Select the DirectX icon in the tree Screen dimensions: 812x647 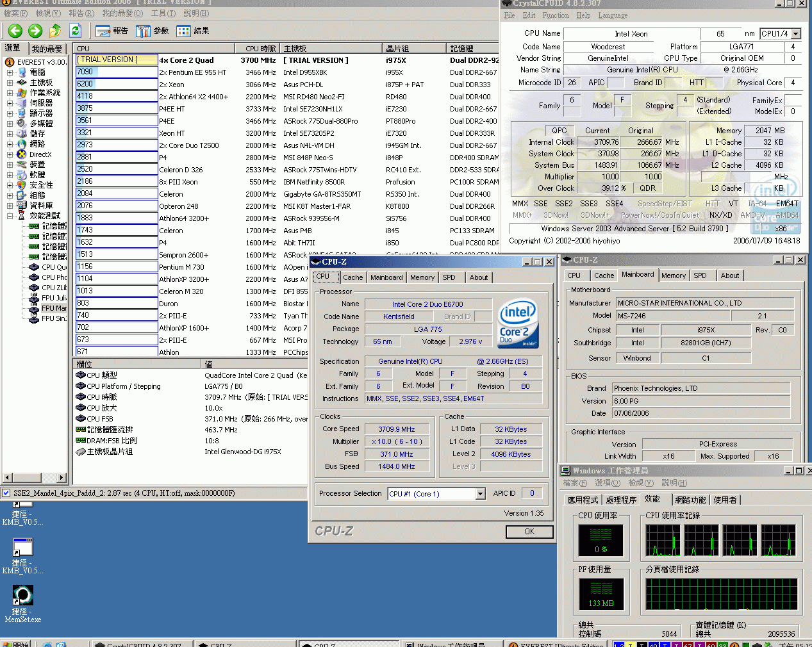(x=22, y=154)
